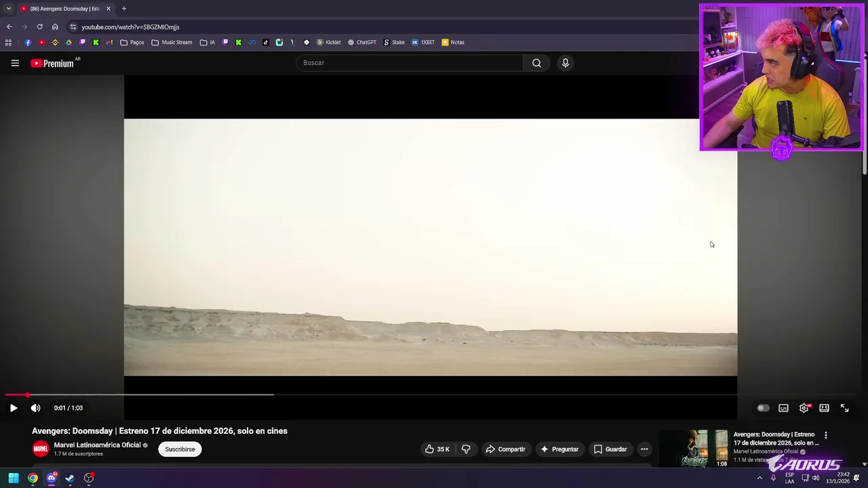Toggle the microphone in system tray
This screenshot has width=868, height=488.
(773, 478)
